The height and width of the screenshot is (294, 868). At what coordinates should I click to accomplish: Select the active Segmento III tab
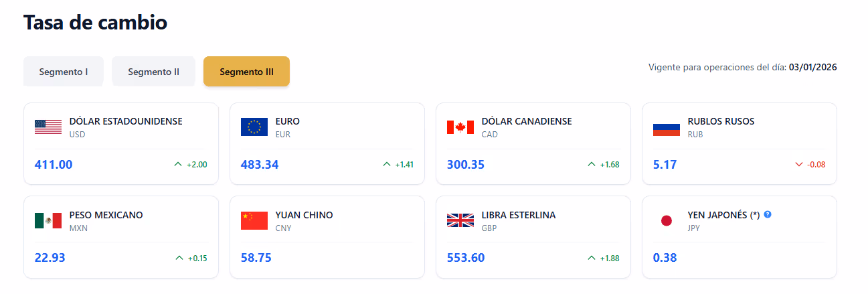click(246, 71)
